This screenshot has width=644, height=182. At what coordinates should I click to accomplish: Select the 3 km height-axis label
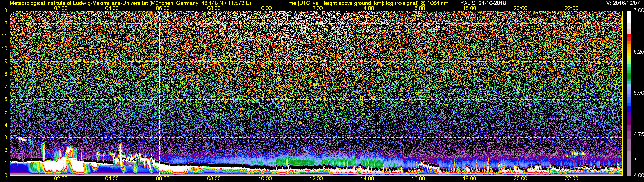click(6, 137)
